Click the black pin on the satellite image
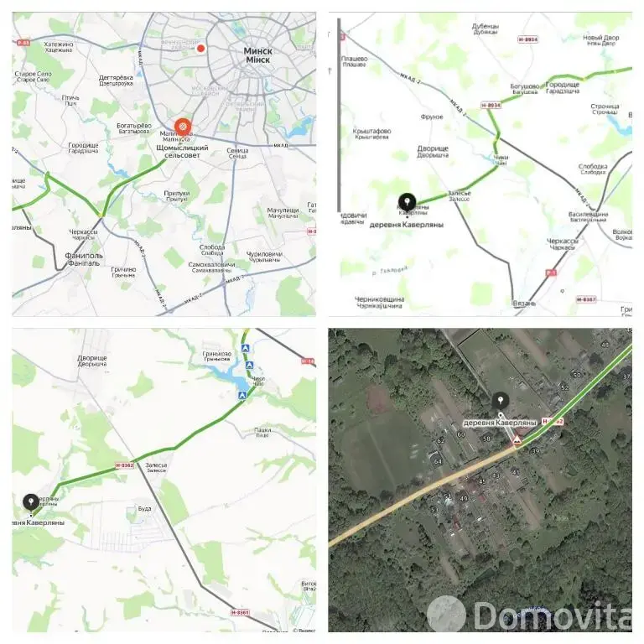 coord(501,401)
